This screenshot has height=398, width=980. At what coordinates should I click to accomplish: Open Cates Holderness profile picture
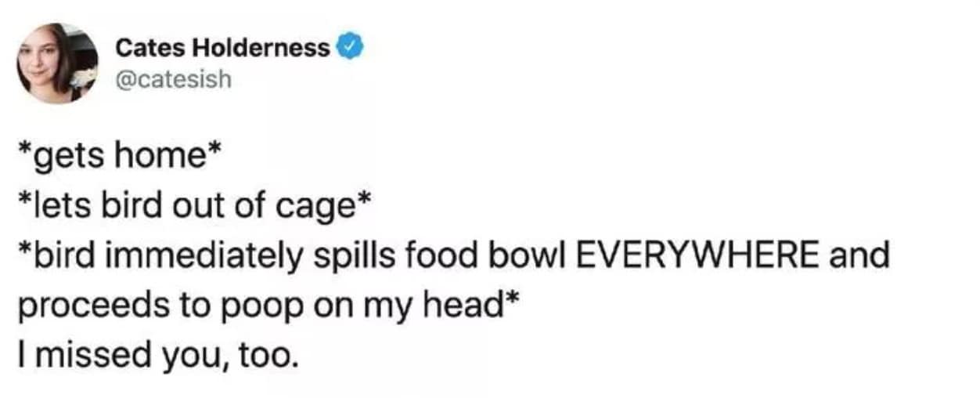click(x=59, y=63)
